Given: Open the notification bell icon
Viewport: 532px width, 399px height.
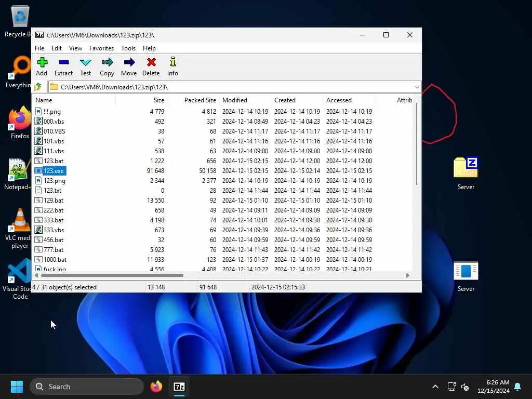Looking at the screenshot, I should tap(518, 387).
